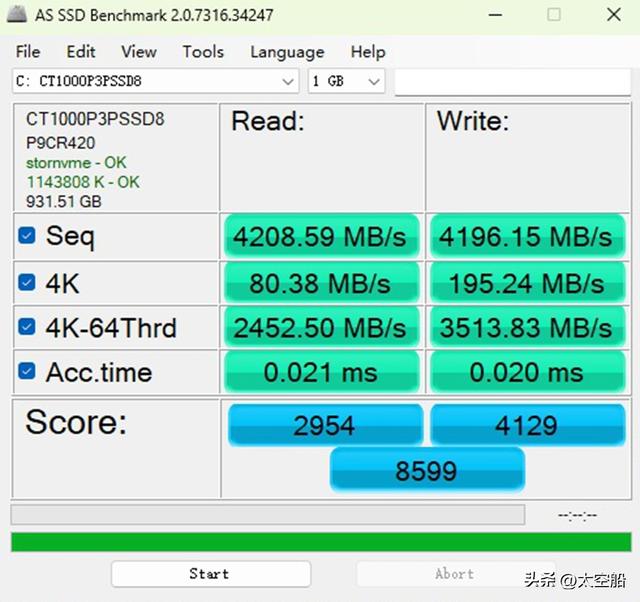The image size is (640, 602).
Task: Click the Seq write result 4196.15 MB/s
Action: pyautogui.click(x=527, y=236)
